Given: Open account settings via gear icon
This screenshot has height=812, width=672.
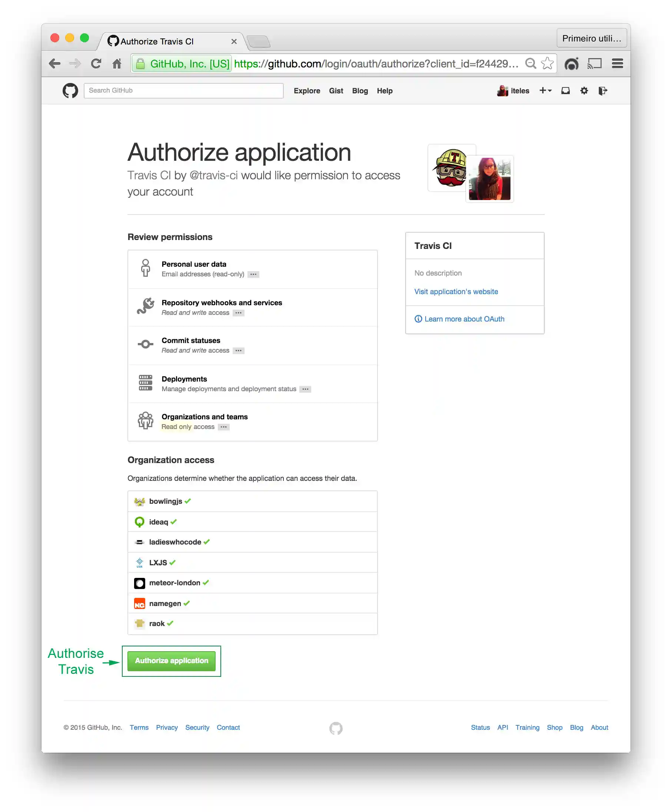Looking at the screenshot, I should click(x=584, y=90).
